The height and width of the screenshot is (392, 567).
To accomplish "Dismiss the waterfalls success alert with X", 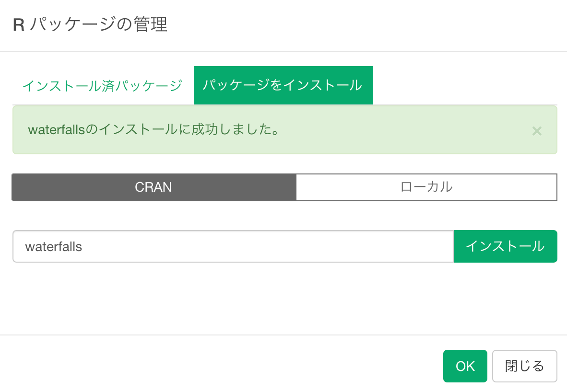I will coord(537,131).
